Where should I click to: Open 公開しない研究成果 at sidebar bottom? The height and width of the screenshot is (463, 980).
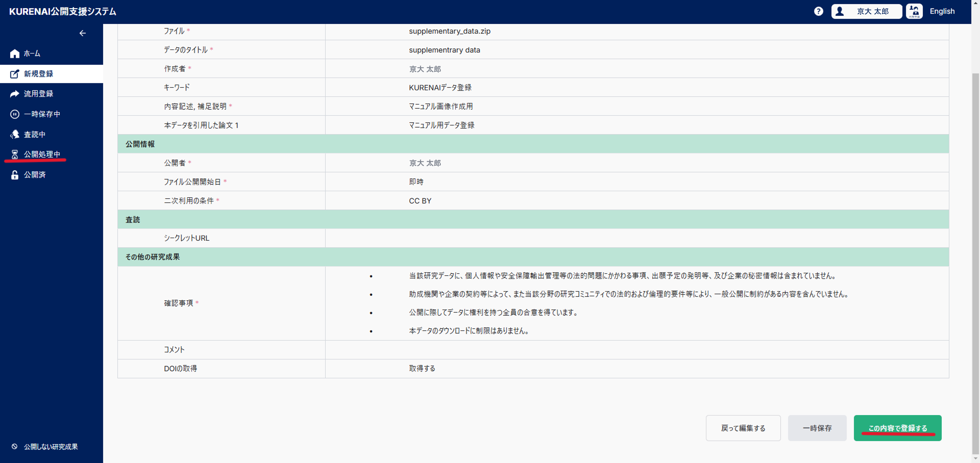(x=51, y=447)
